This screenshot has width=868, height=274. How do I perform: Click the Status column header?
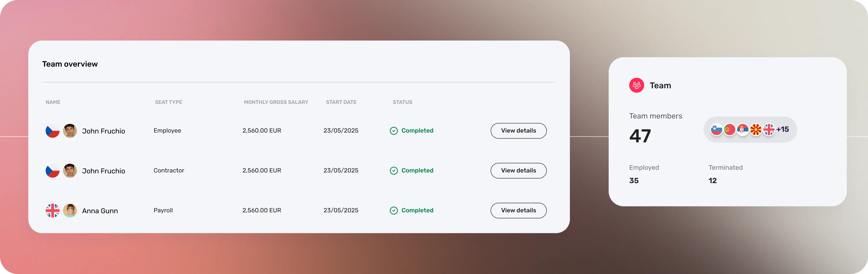pos(402,102)
